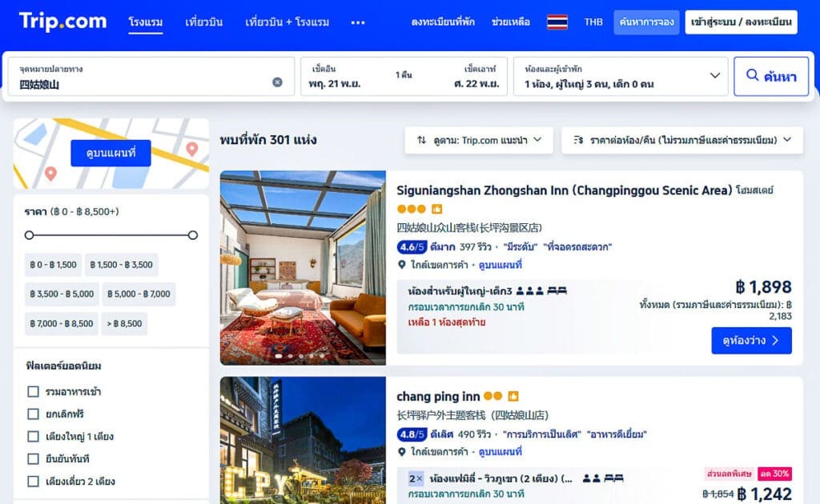Image resolution: width=820 pixels, height=504 pixels.
Task: Click เข้าสู่ระบบ / ลงทะเบียน sign-in button
Action: tap(741, 22)
